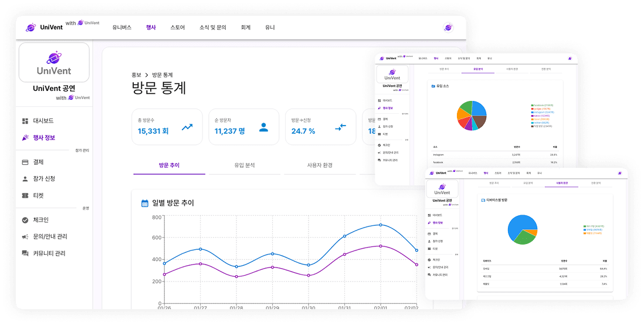Open the profile avatar in the main header
Screen dimensions: 644x325
tap(448, 28)
